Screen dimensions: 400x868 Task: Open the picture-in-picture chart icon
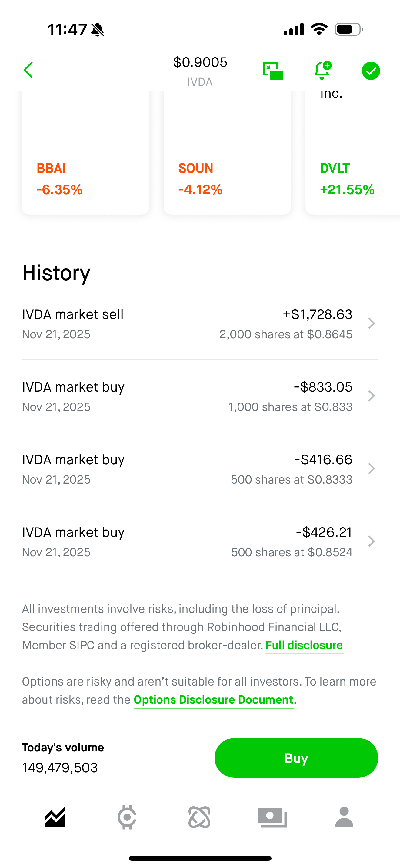tap(272, 71)
